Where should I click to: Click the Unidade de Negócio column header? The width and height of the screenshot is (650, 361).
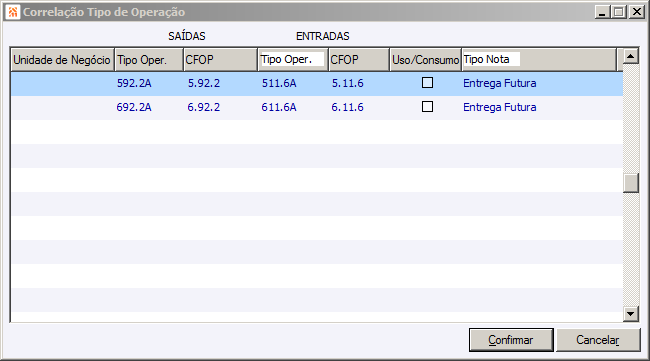click(x=62, y=60)
